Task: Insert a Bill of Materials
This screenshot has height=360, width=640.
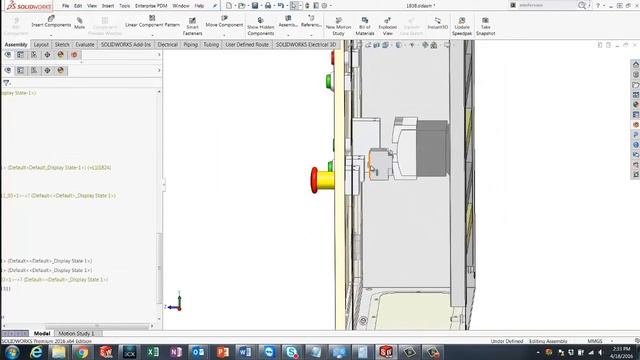Action: [364, 27]
